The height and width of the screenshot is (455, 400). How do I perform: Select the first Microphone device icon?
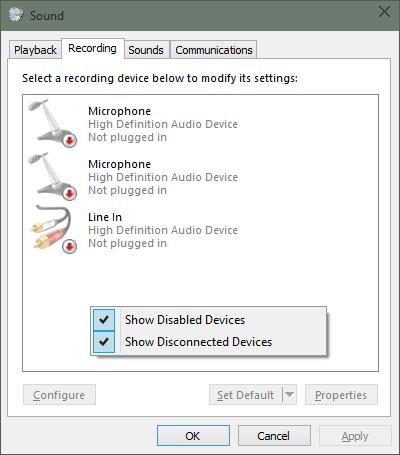click(53, 123)
